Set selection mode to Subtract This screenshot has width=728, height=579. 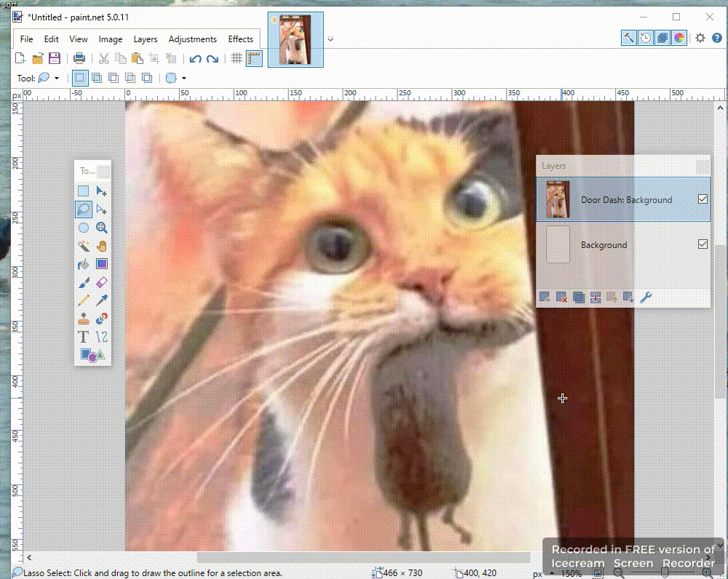coord(114,78)
